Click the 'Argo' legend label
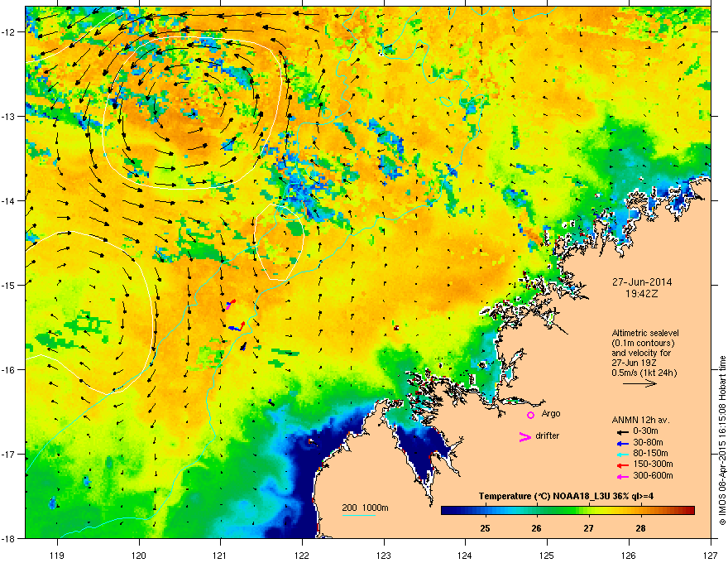 551,414
